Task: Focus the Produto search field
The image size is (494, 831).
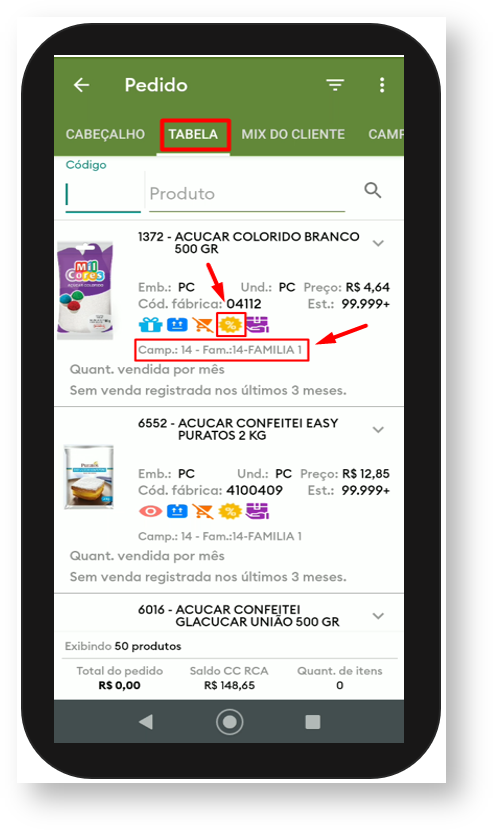Action: (x=247, y=194)
